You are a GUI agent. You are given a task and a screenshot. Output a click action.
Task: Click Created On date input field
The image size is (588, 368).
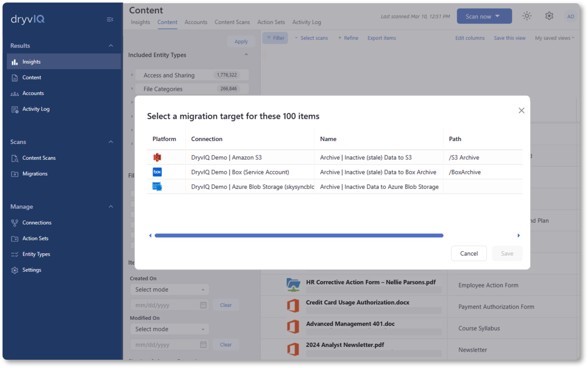[x=169, y=305]
